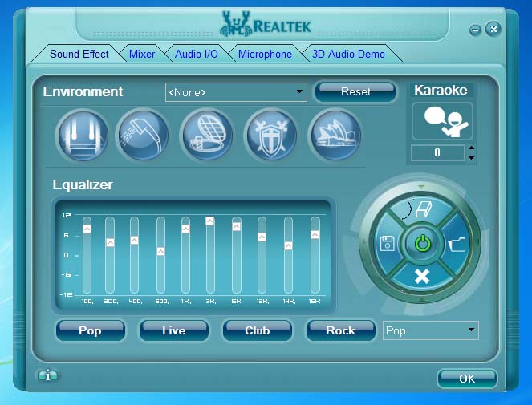The width and height of the screenshot is (532, 405).
Task: Click the 100 Hz equalizer slider handle
Action: [x=87, y=229]
